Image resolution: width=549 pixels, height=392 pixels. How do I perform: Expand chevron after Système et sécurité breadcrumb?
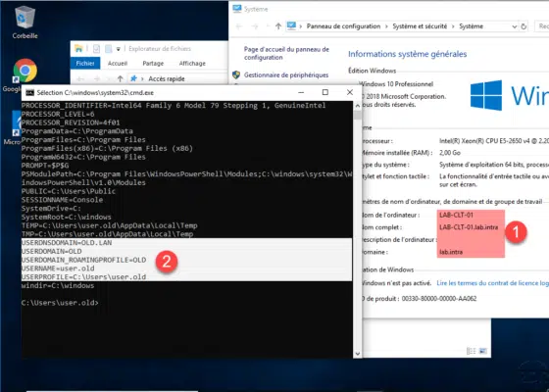pos(453,26)
